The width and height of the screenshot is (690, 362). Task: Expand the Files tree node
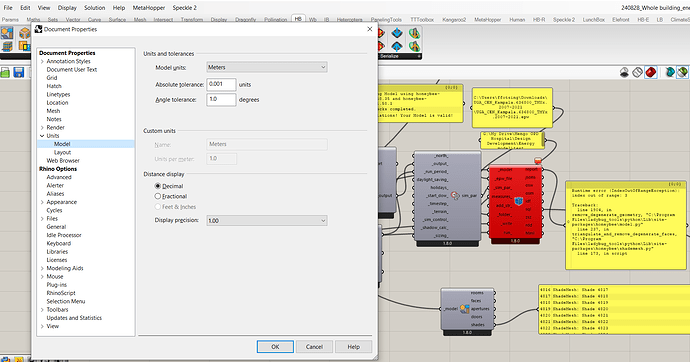coord(42,219)
